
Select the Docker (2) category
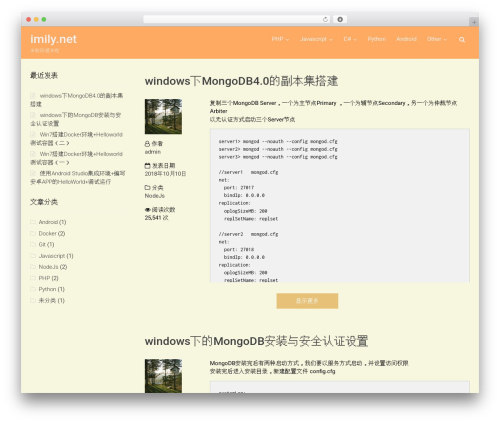pos(52,233)
